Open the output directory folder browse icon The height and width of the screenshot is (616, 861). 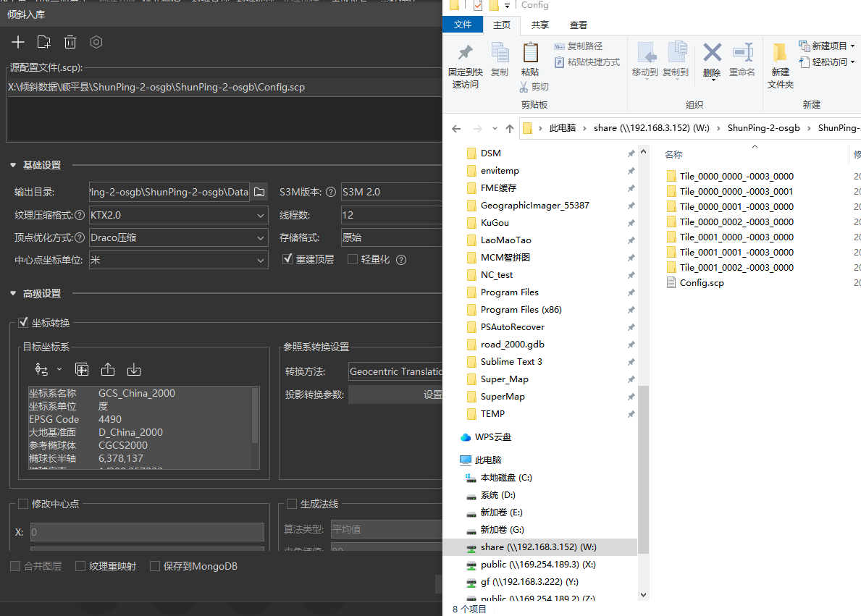pos(259,193)
